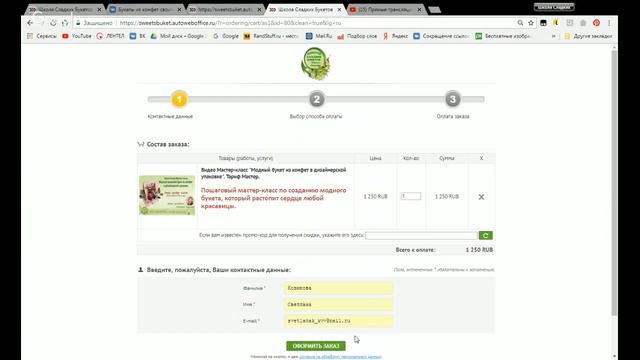Click the address bar URL
The width and height of the screenshot is (640, 360).
click(231, 23)
